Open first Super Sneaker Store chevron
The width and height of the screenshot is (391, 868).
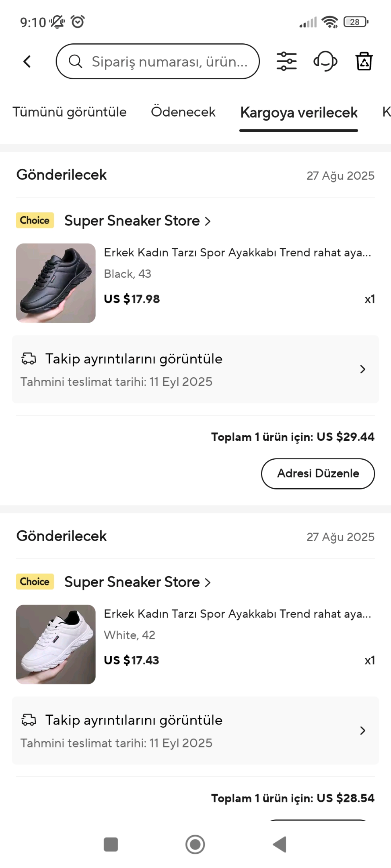click(x=208, y=221)
